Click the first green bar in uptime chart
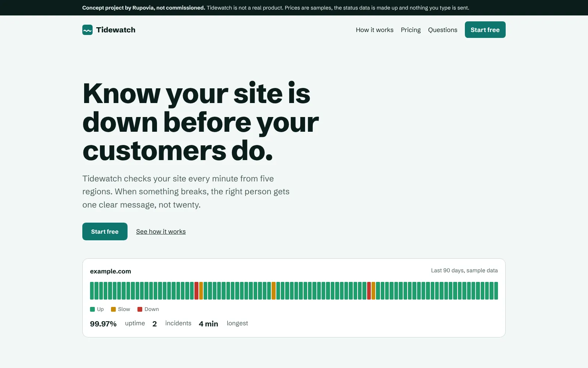 click(x=92, y=291)
